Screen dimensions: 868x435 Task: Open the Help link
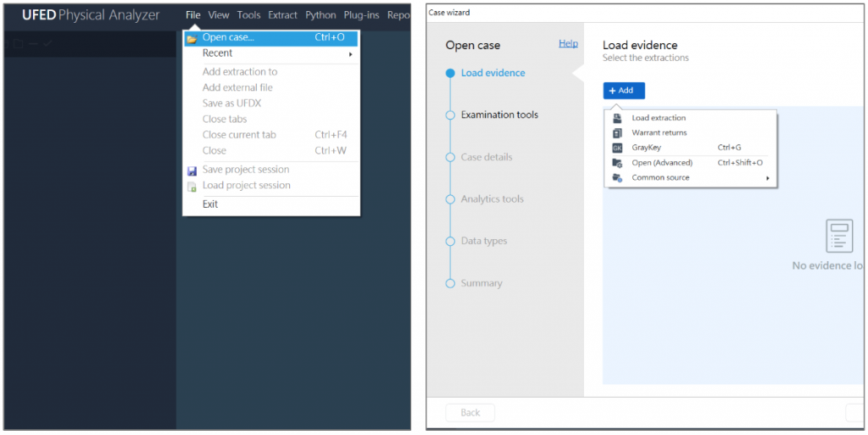pyautogui.click(x=568, y=43)
